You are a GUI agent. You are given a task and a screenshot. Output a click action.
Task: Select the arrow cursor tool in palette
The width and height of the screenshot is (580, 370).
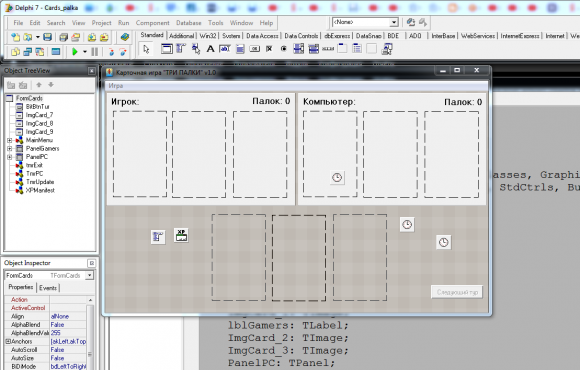click(x=146, y=49)
